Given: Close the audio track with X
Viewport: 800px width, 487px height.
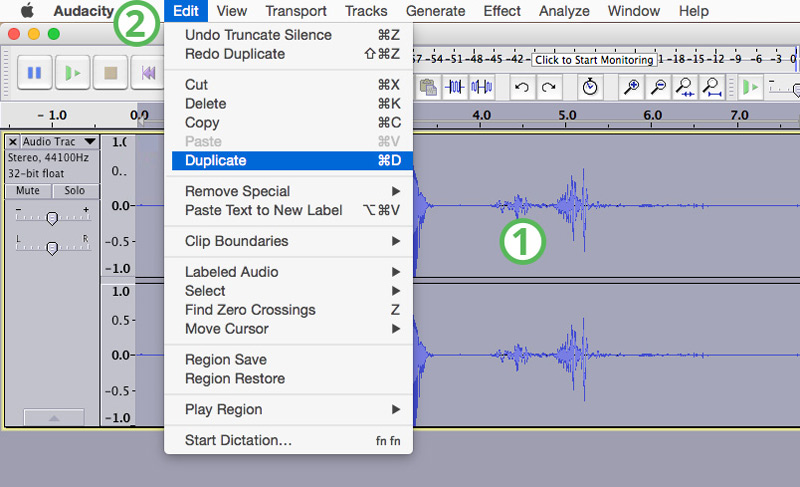Looking at the screenshot, I should pyautogui.click(x=13, y=142).
